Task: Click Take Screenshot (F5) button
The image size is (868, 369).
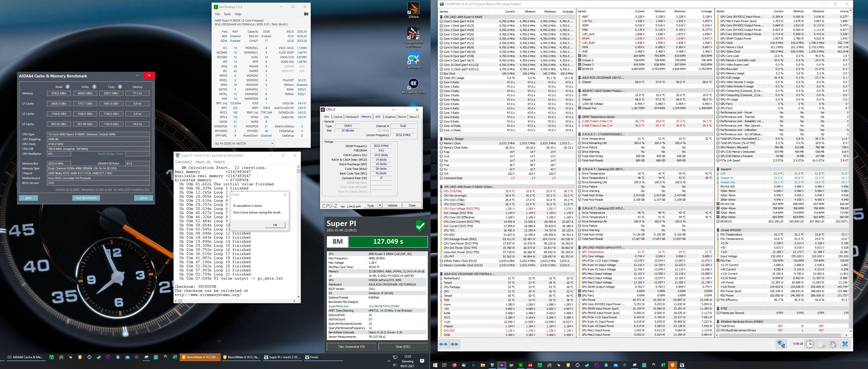Action: tap(352, 346)
